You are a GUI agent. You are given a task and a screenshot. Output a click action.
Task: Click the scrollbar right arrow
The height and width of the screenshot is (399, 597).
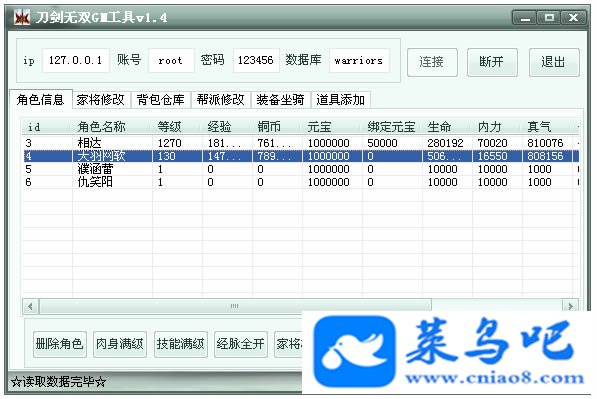[570, 306]
